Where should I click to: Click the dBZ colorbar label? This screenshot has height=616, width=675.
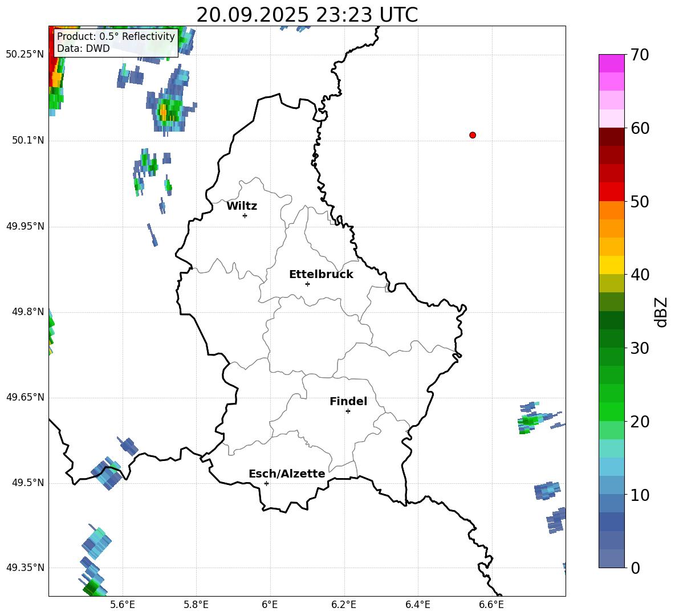click(x=661, y=312)
